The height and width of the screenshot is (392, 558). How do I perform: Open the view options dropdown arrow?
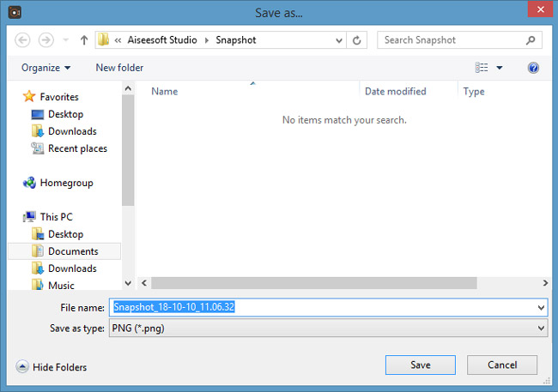[x=500, y=68]
